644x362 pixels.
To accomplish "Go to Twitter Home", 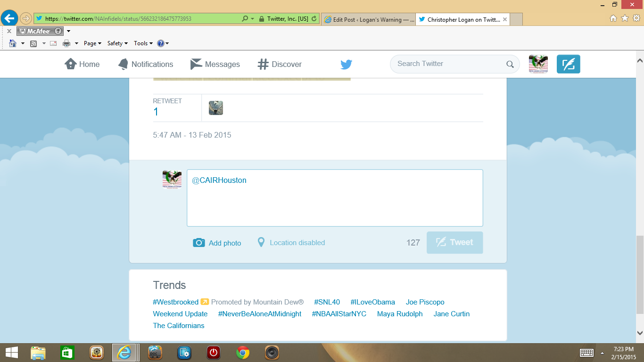I will click(x=82, y=64).
